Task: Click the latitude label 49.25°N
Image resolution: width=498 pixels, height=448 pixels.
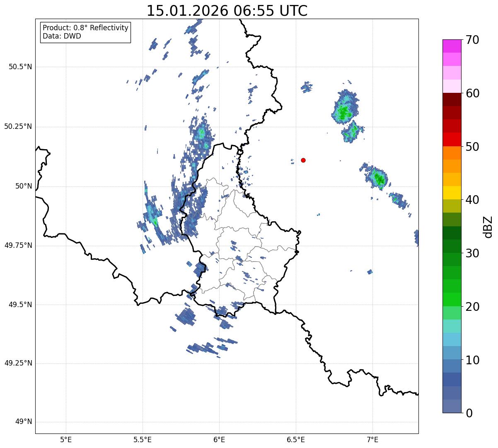Action: (x=18, y=363)
